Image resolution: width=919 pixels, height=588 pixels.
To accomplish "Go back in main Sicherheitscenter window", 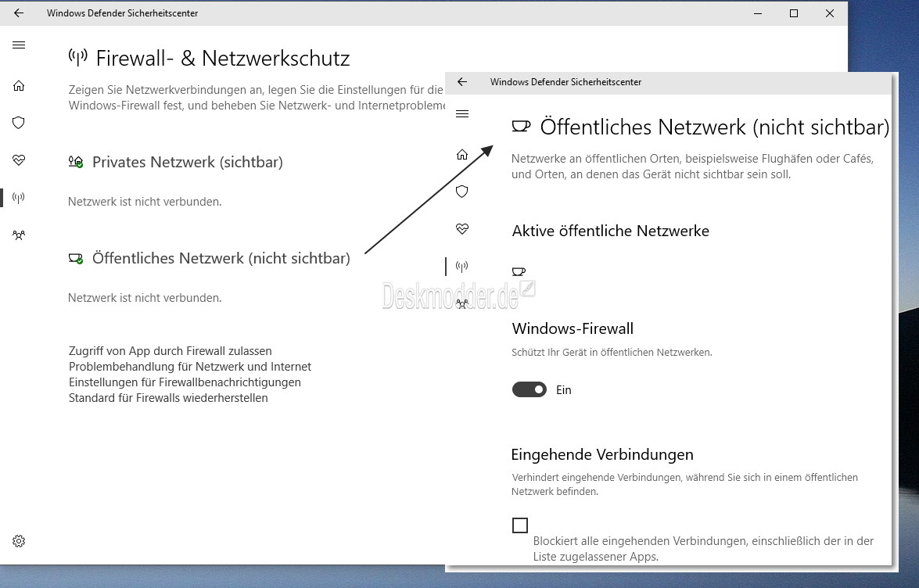I will [x=19, y=13].
